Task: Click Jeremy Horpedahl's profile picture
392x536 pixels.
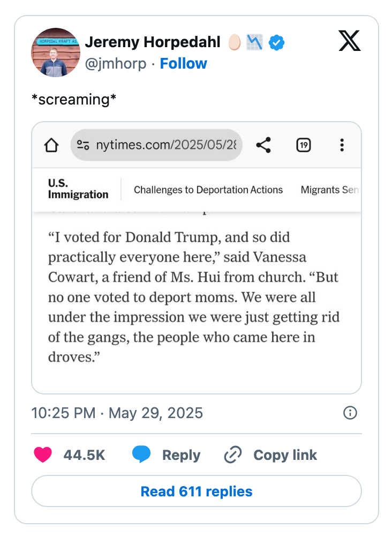Action: point(55,52)
